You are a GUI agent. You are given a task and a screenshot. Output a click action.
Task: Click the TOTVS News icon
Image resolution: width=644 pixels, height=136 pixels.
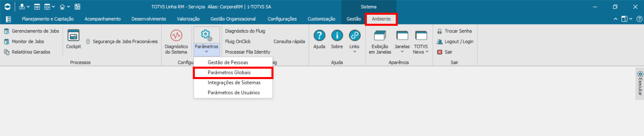coord(421,36)
